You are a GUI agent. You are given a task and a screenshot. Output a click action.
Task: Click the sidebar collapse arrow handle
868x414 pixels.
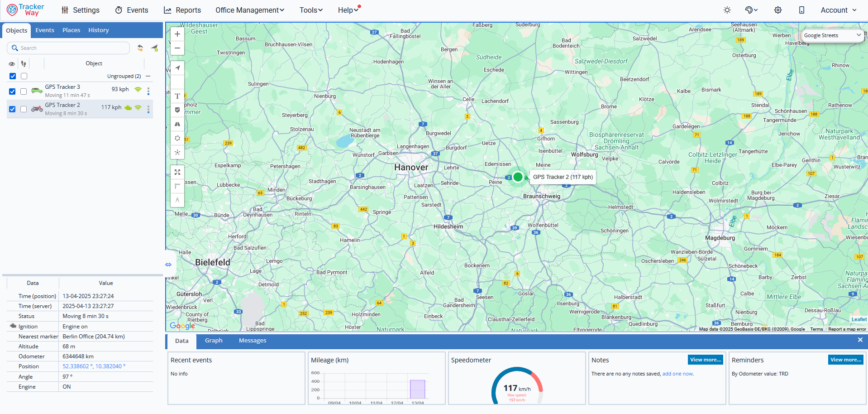[168, 265]
